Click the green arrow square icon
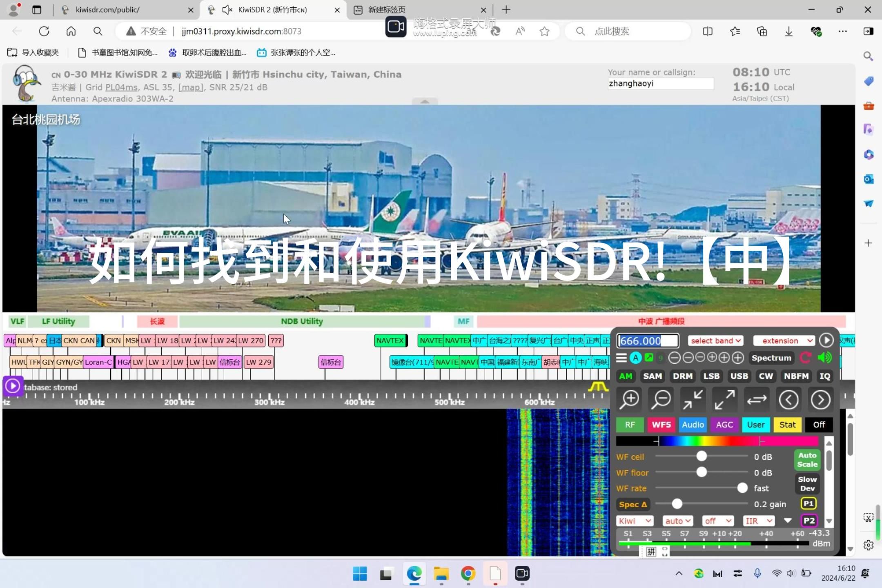882x588 pixels. click(649, 357)
